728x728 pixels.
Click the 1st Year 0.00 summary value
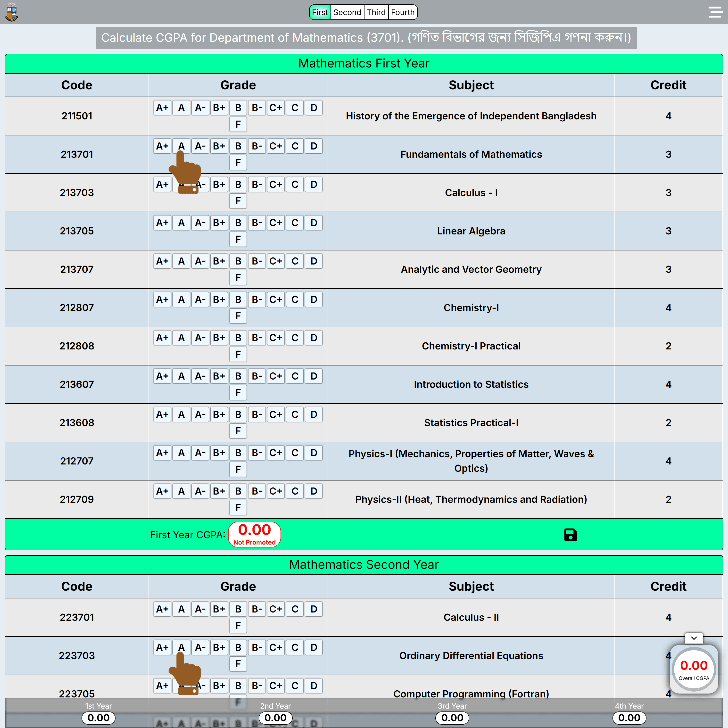click(x=98, y=718)
